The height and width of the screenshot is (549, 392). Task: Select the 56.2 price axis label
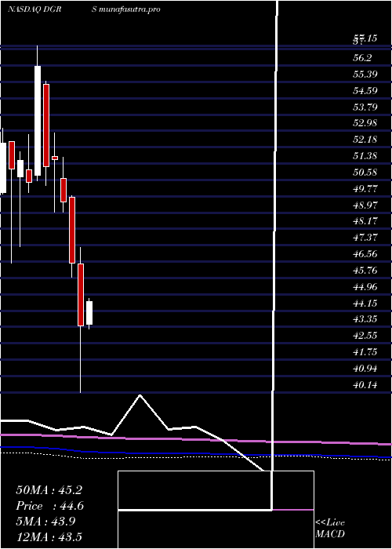tap(362, 58)
